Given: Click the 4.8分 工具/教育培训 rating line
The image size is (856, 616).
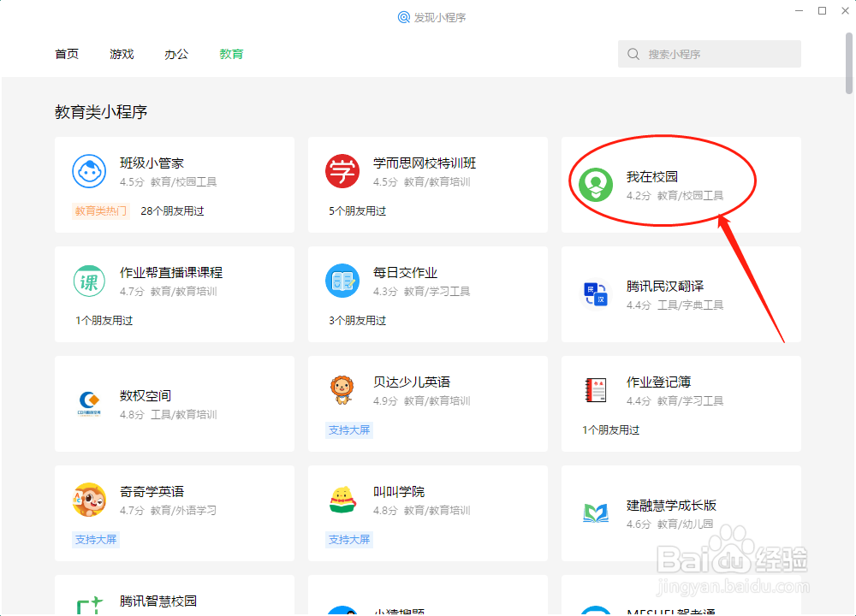Looking at the screenshot, I should tap(168, 415).
